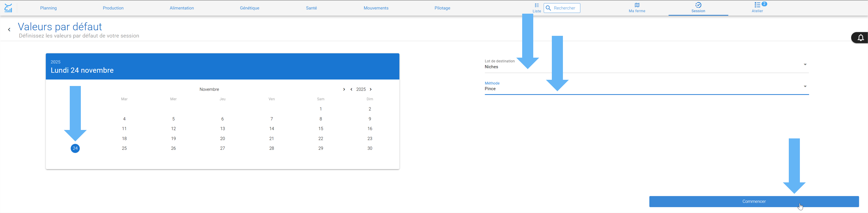Click the Commencer button
The width and height of the screenshot is (868, 213).
[754, 202]
